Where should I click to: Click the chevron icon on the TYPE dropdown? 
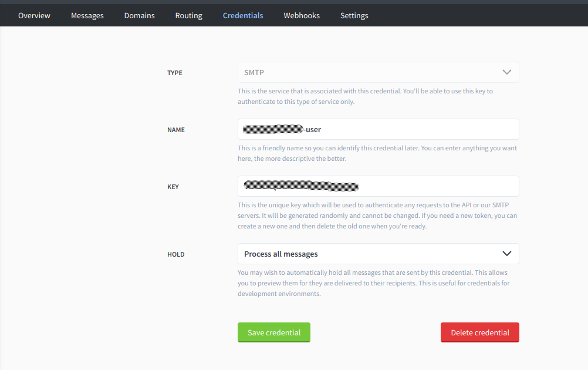(506, 72)
